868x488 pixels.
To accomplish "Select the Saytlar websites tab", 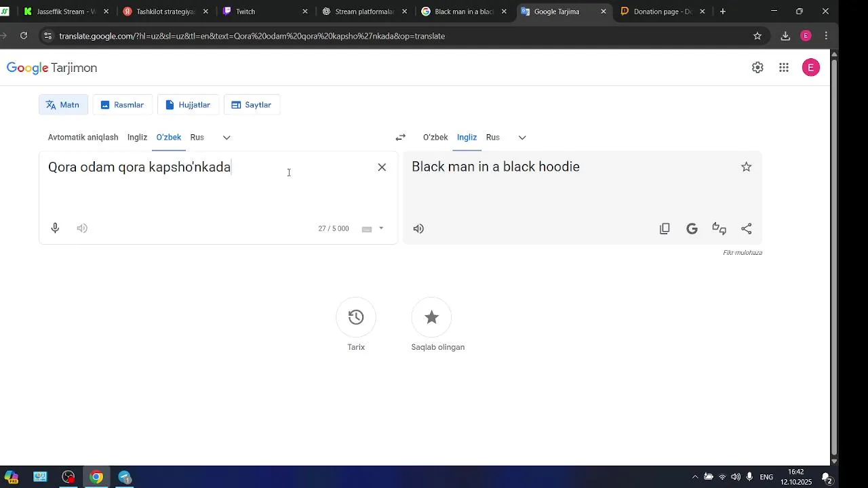I will coord(252,105).
